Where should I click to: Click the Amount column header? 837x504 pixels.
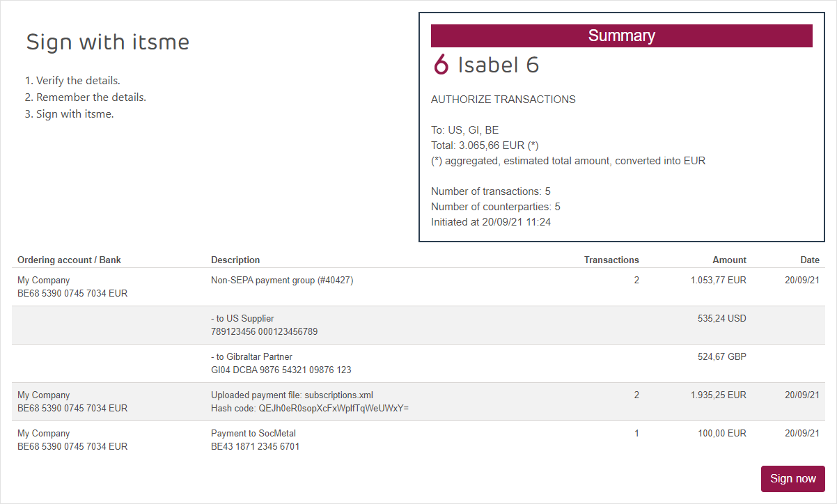(x=729, y=260)
